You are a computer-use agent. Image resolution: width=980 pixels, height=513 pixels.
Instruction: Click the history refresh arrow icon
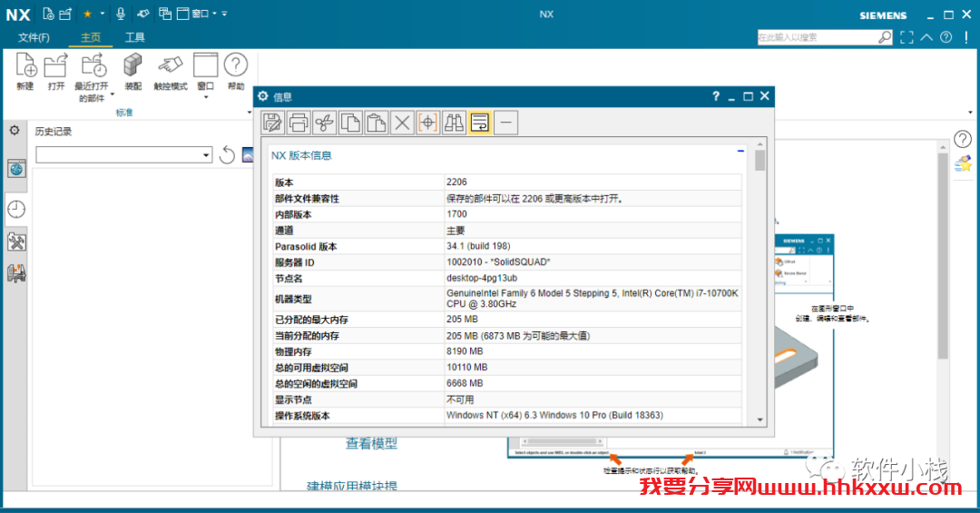[227, 154]
